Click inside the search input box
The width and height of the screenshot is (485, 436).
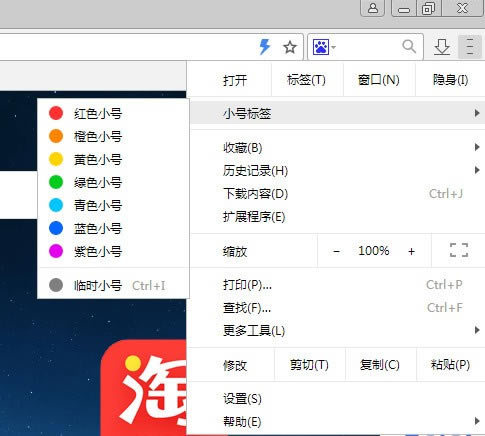coord(368,47)
